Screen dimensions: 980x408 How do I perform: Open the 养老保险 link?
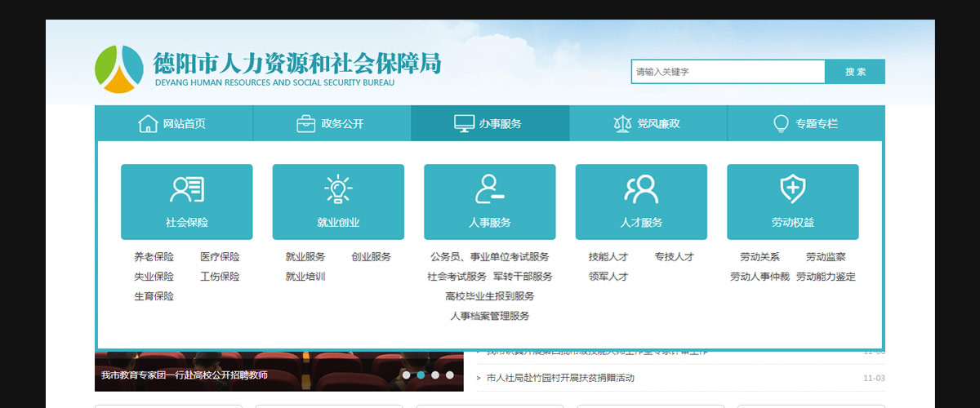(x=154, y=257)
